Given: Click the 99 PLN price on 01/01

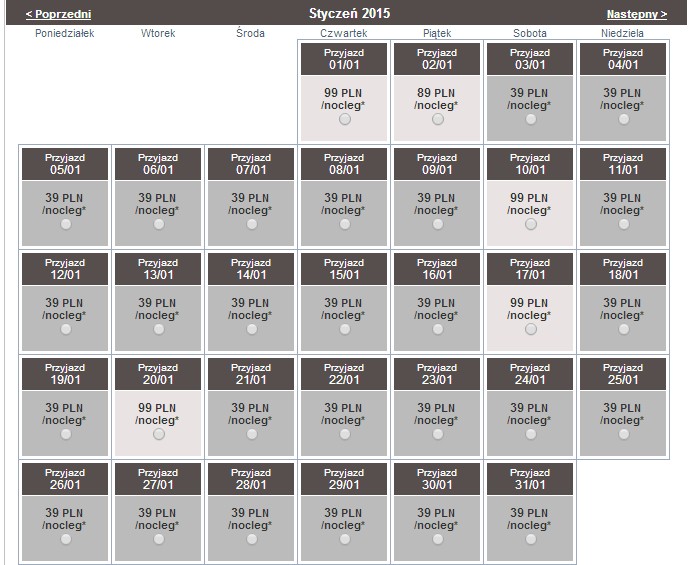Looking at the screenshot, I should (343, 93).
